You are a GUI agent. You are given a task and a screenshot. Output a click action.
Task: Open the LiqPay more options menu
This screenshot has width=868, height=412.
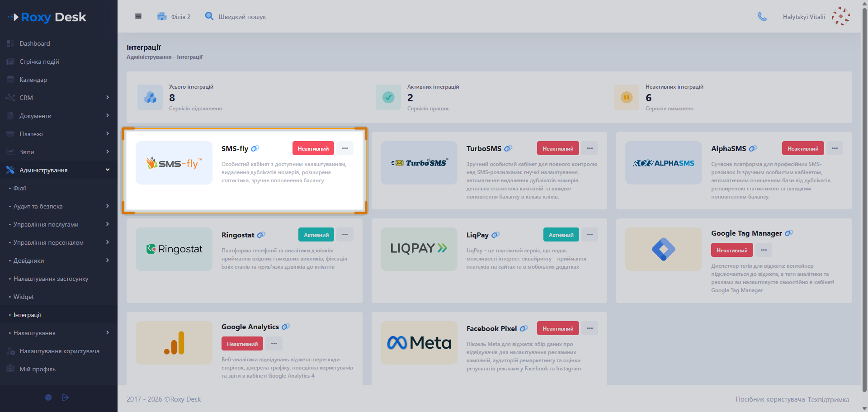(590, 235)
